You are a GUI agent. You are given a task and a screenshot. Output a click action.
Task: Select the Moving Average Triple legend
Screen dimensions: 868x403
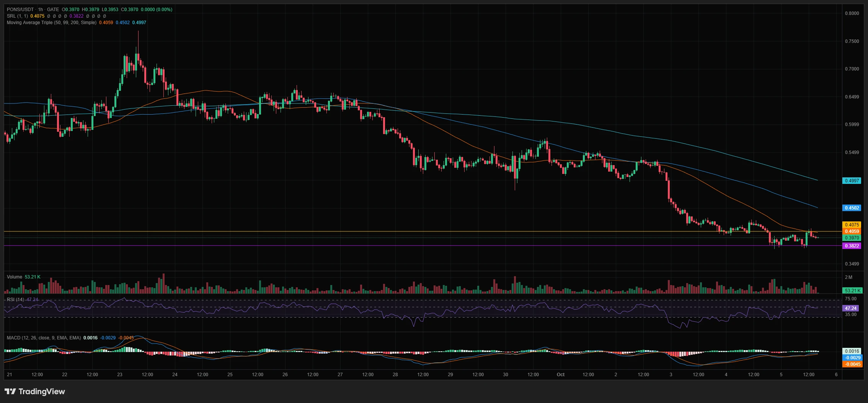click(x=52, y=23)
